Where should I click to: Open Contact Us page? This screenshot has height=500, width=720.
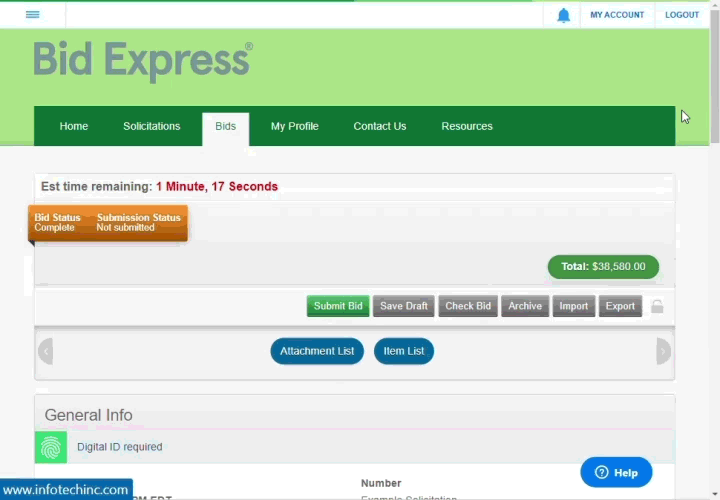point(380,126)
